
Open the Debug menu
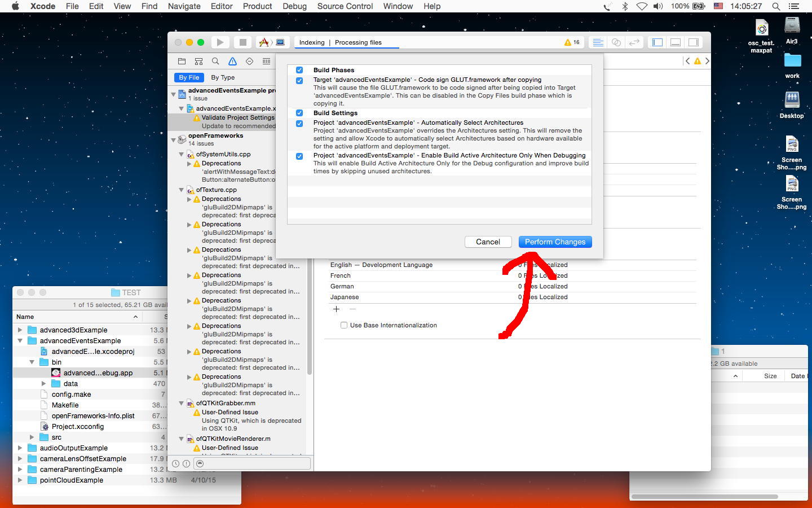tap(294, 6)
